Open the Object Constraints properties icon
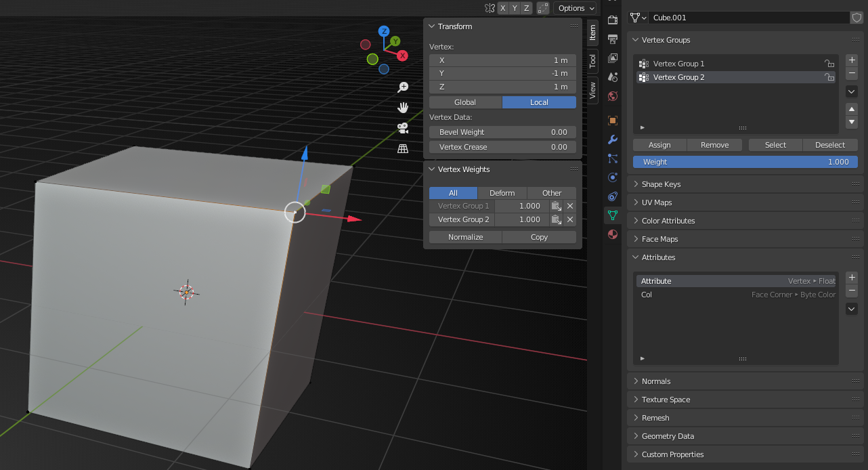 pyautogui.click(x=613, y=196)
